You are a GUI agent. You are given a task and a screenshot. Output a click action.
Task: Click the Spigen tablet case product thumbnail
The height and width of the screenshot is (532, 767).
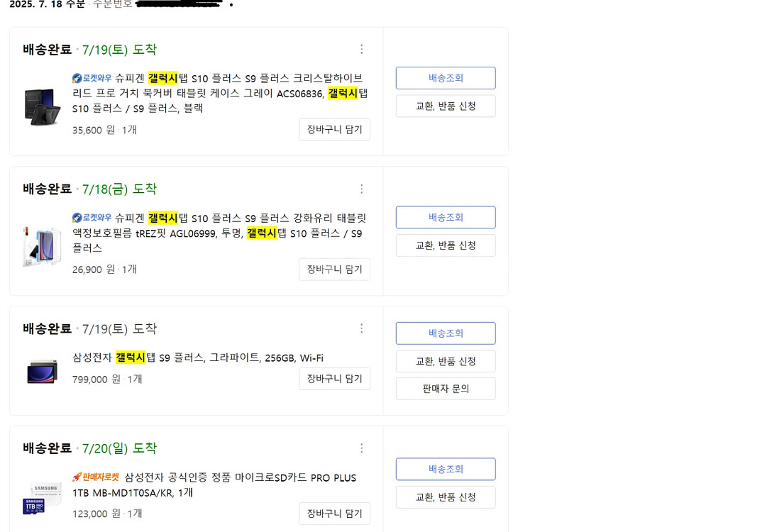tap(43, 108)
